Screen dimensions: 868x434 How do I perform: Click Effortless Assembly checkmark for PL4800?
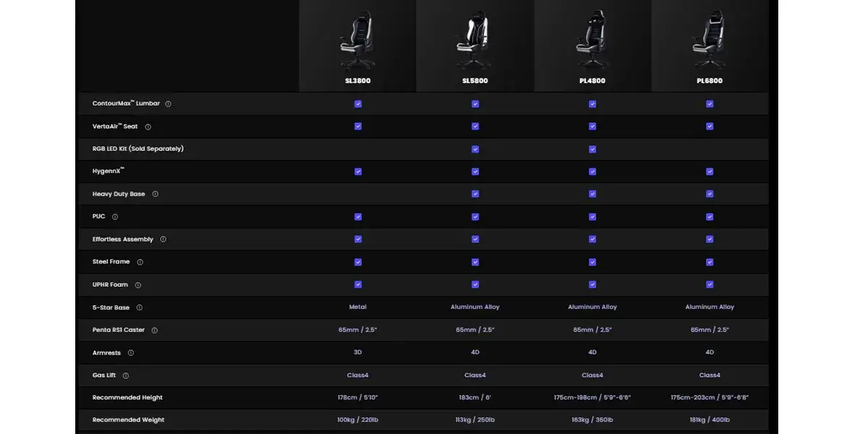(592, 239)
